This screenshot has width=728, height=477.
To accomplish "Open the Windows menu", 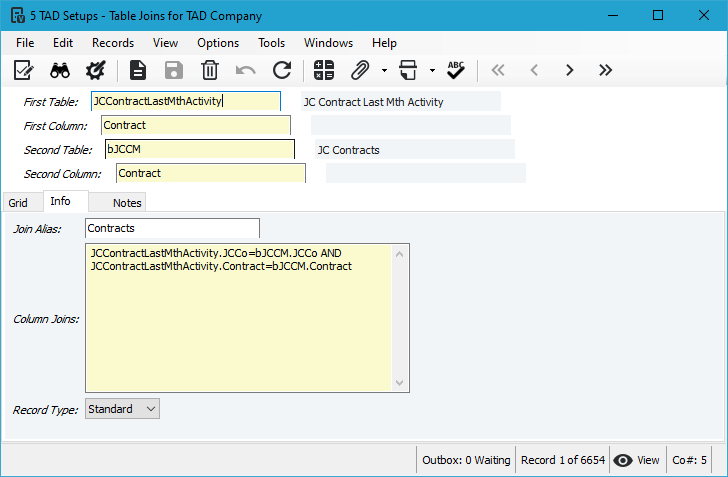I will click(x=328, y=43).
